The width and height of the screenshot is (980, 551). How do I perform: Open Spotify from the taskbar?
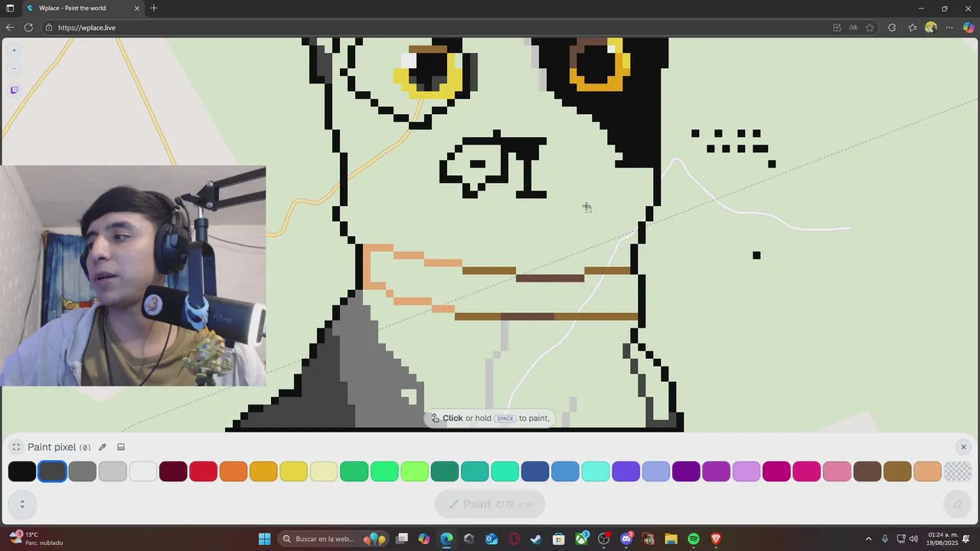[694, 539]
